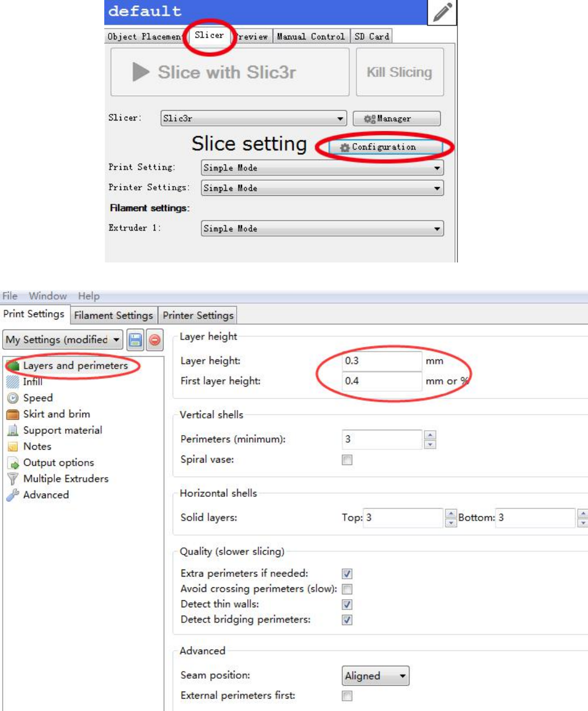Open the Extruder 1 filament dropdown
Viewport: 588px width, 711px height.
click(322, 229)
